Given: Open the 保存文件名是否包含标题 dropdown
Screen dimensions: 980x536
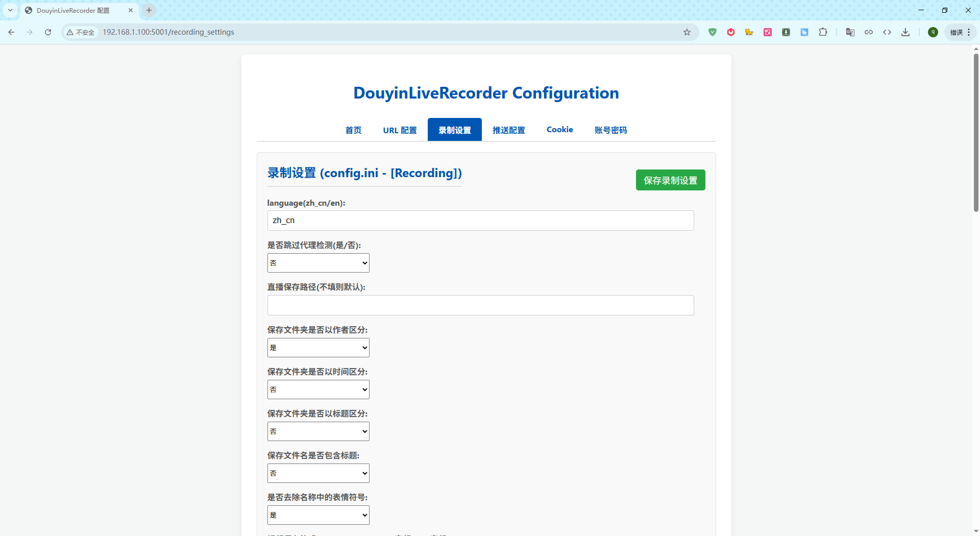Looking at the screenshot, I should pos(317,473).
